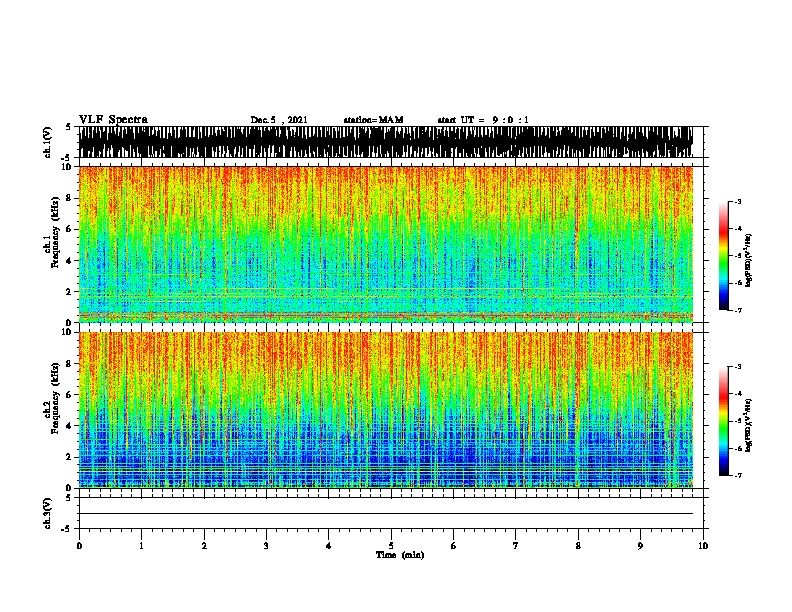Click inside the ch.2 spectrogram panel

click(x=385, y=410)
